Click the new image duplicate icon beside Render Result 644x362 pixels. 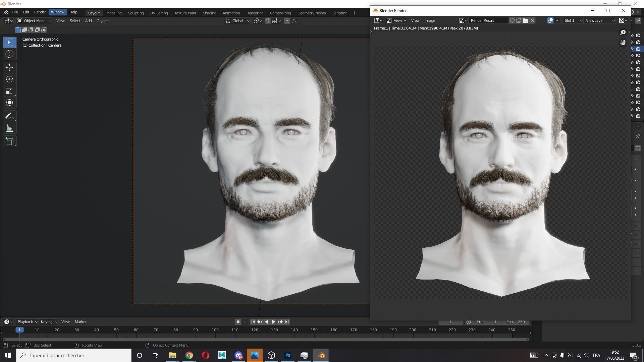click(x=519, y=20)
